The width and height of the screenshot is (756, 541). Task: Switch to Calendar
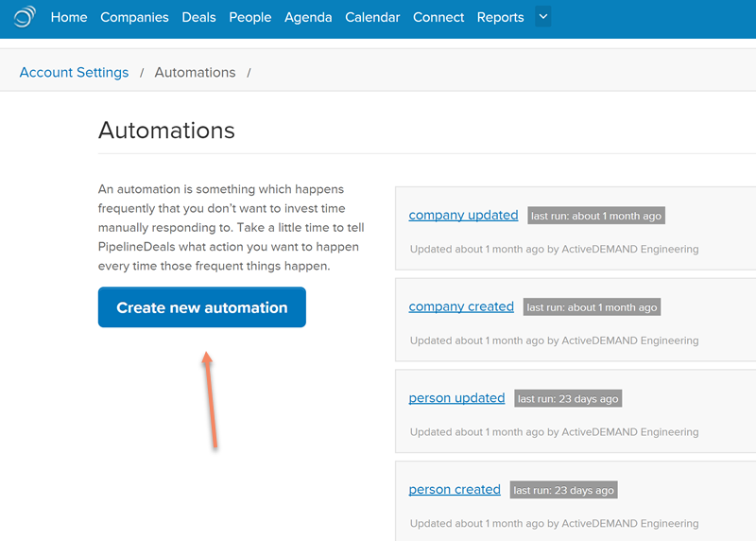tap(372, 17)
